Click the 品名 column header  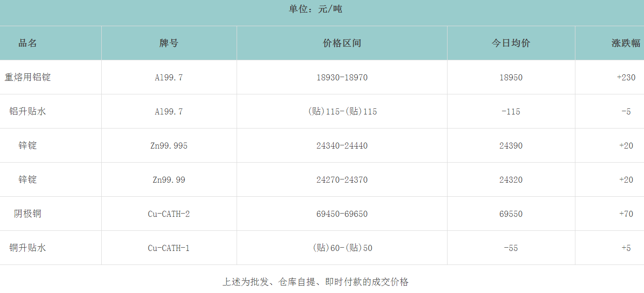pyautogui.click(x=28, y=43)
